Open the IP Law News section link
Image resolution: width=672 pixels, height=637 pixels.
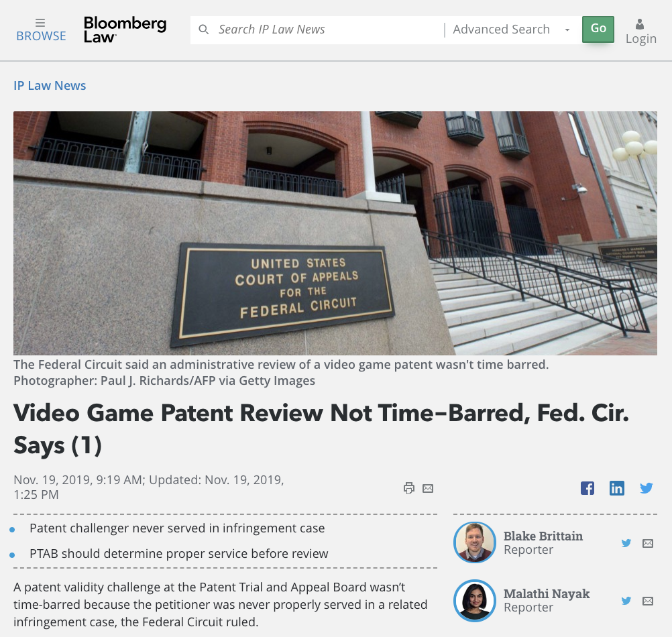click(50, 86)
